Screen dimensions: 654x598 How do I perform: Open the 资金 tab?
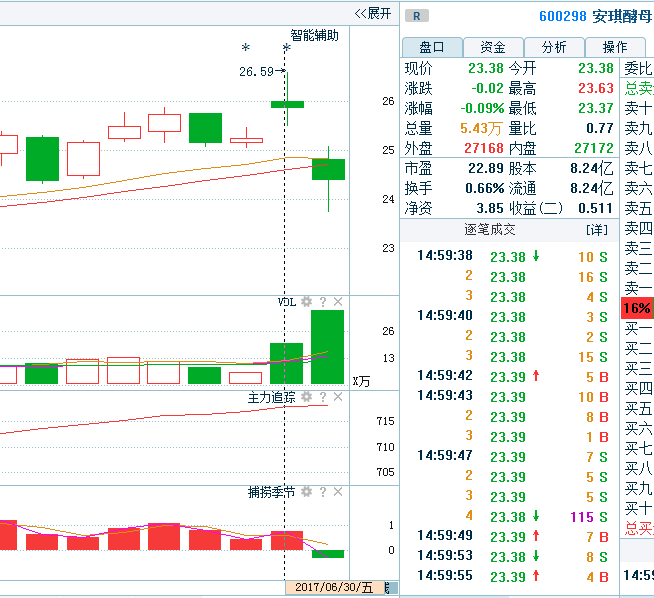[492, 47]
